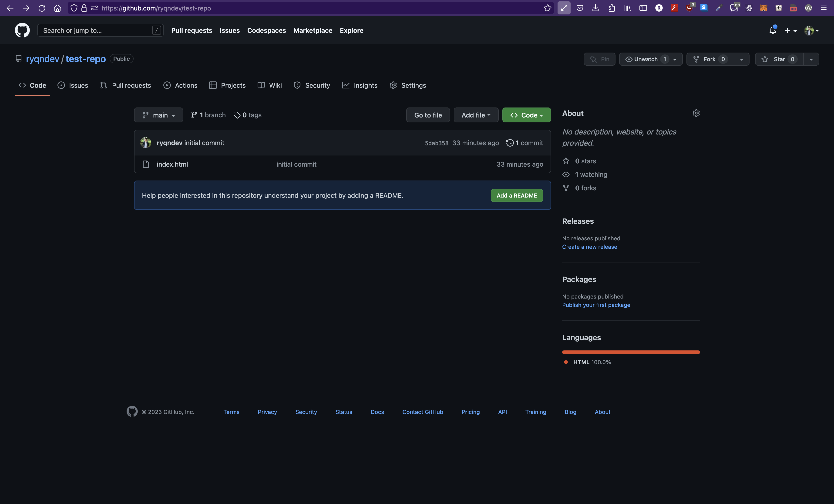Click the browser back arrow
Screen dimensions: 834x504
click(x=10, y=8)
